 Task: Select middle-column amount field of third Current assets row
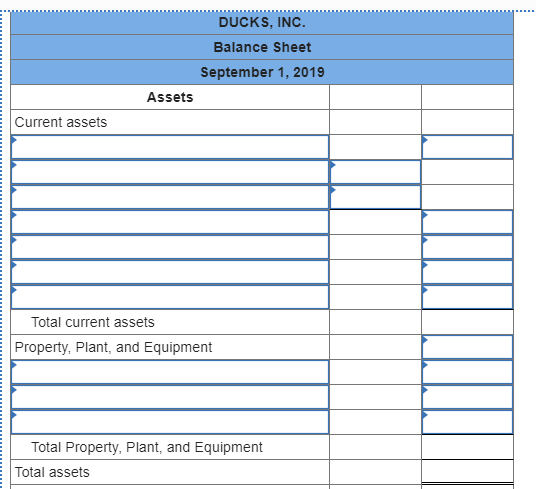coord(375,197)
